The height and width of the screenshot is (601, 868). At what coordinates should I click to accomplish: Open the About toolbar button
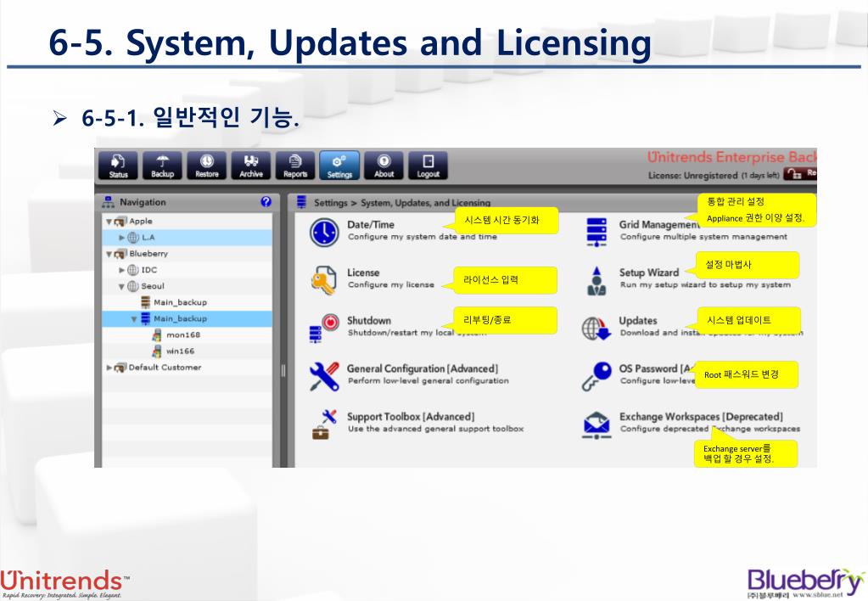click(x=384, y=166)
